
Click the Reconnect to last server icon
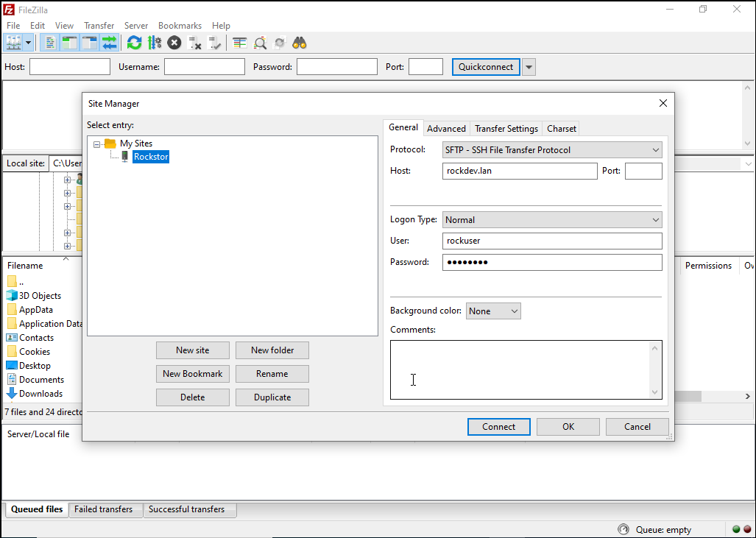pyautogui.click(x=214, y=43)
